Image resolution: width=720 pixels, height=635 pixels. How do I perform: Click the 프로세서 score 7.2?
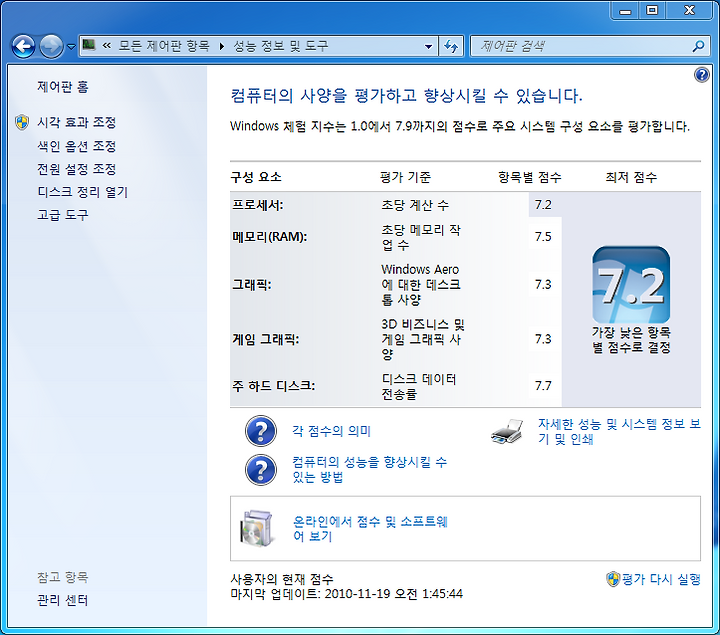543,205
